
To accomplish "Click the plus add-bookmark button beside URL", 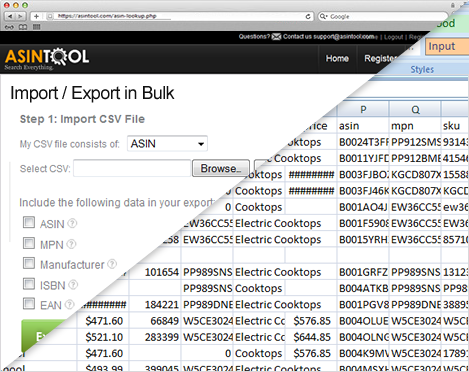I will 36,16.
